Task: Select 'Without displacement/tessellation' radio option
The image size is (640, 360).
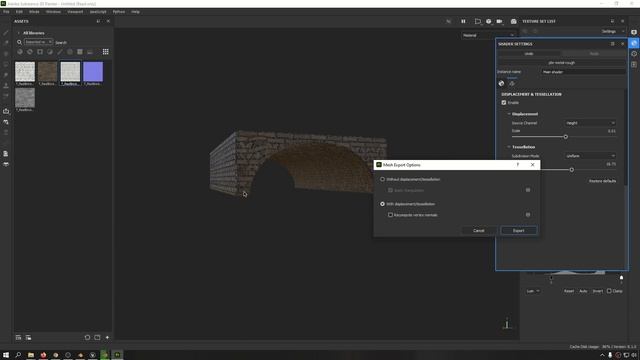Action: coord(382,179)
